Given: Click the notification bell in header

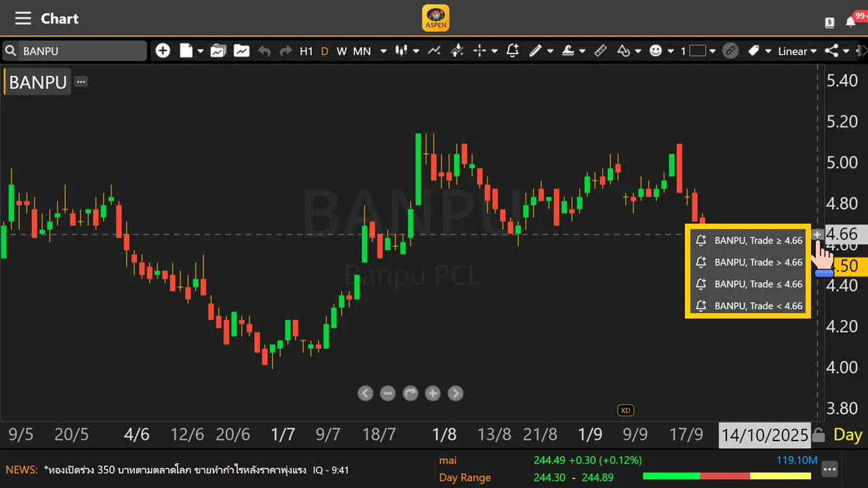Looking at the screenshot, I should (x=850, y=22).
